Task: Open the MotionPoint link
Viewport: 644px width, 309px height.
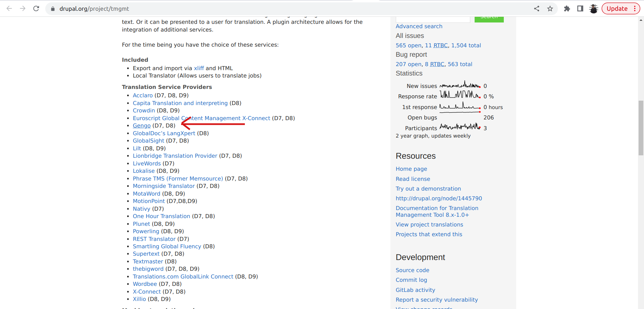Action: [x=149, y=201]
